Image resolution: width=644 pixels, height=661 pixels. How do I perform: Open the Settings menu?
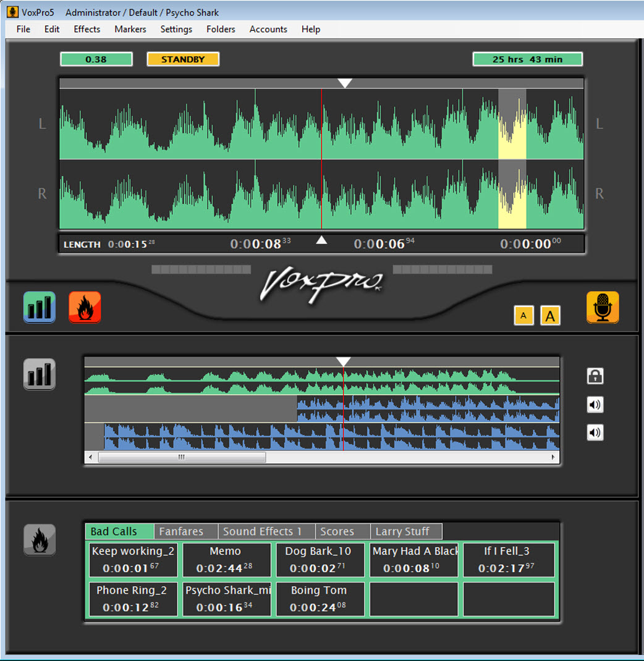[x=176, y=29]
